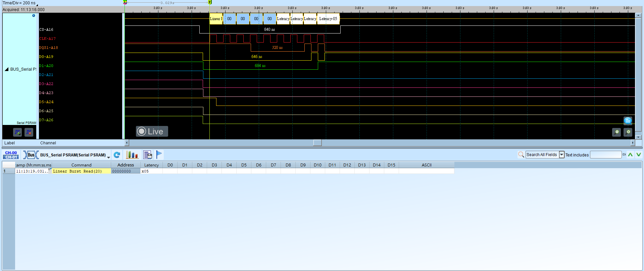This screenshot has height=271, width=644.
Task: Sort by the Command column header
Action: [x=81, y=165]
